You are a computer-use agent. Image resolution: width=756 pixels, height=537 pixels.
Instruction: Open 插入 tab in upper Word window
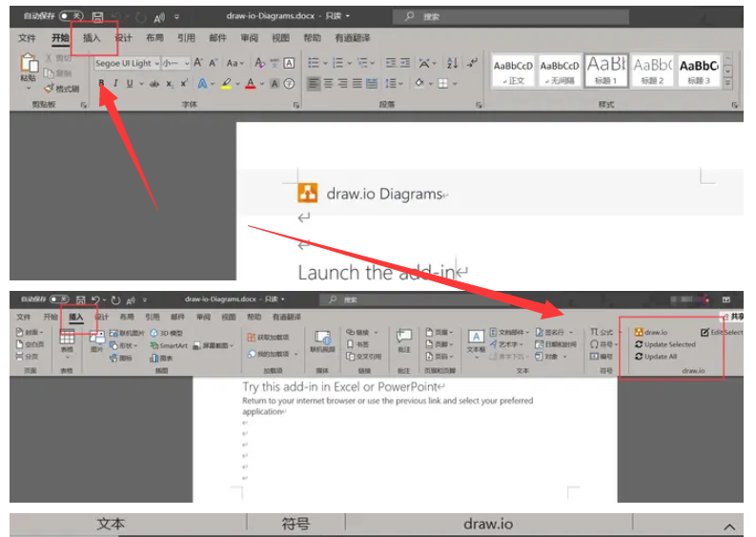92,37
